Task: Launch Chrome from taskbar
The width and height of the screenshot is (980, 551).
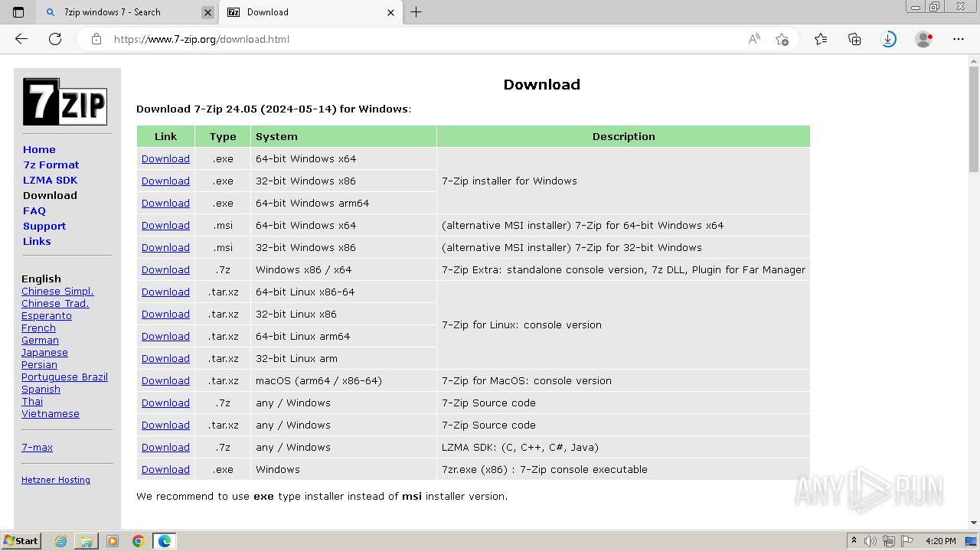Action: pyautogui.click(x=139, y=541)
